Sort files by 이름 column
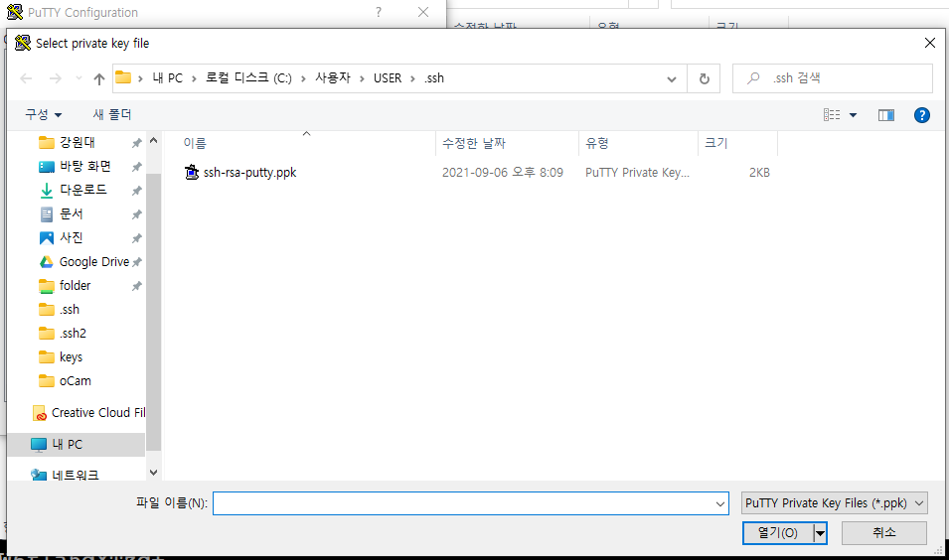 (195, 143)
